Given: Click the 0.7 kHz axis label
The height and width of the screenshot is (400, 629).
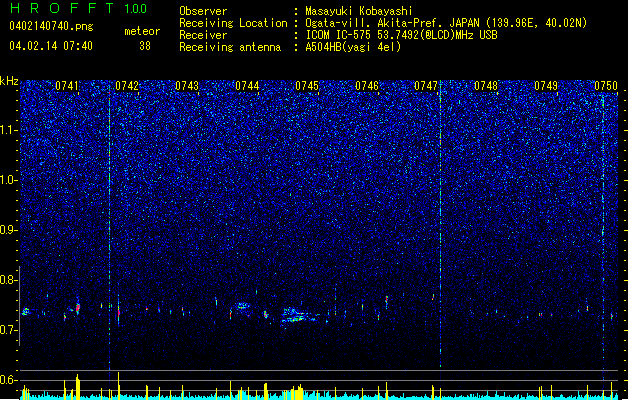Looking at the screenshot, I should (x=9, y=330).
